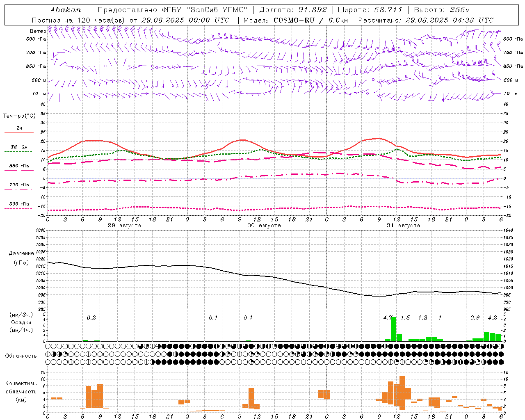525x420 pixels.
Task: Click the solid red line sample under 2м legend
Action: tap(19, 132)
